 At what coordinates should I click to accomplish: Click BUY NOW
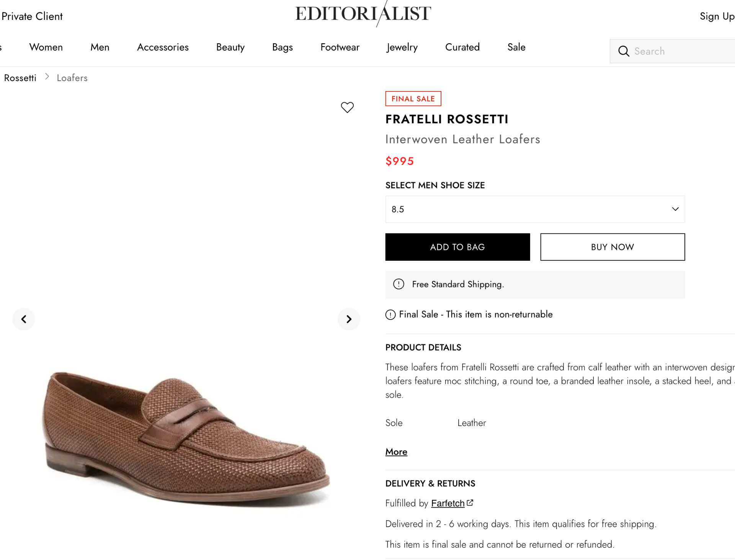[x=612, y=247]
